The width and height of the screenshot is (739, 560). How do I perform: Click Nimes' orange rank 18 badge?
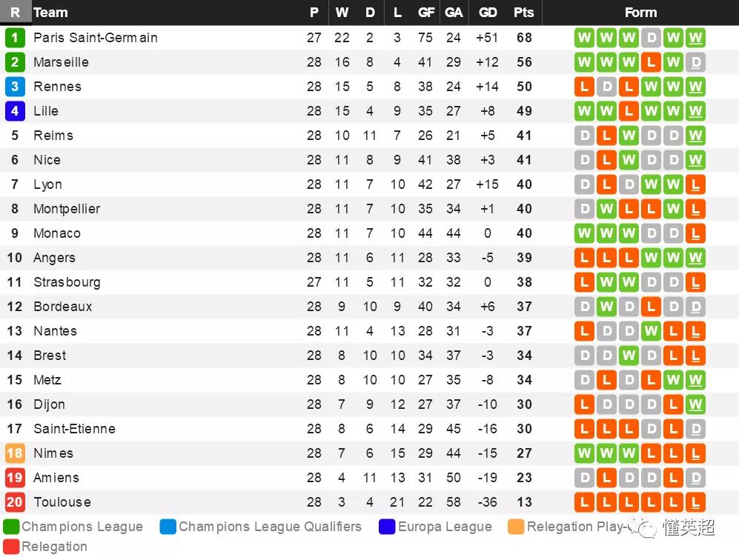point(15,453)
